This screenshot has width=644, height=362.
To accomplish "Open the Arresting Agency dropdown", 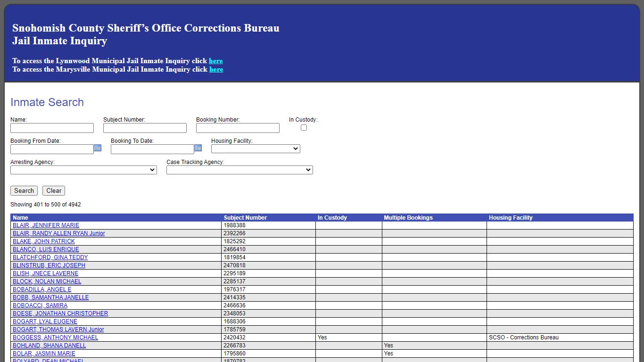I will 83,170.
